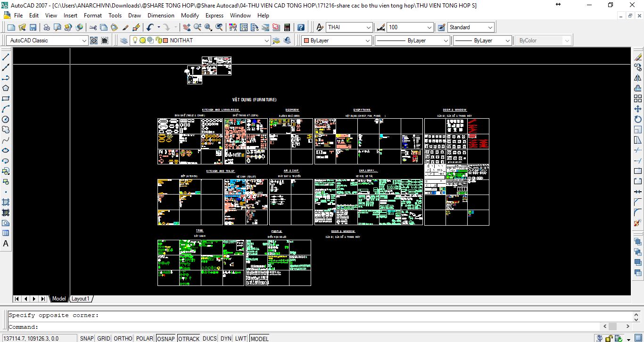Open the THAI text style dropdown
This screenshot has height=342, width=644.
[369, 27]
